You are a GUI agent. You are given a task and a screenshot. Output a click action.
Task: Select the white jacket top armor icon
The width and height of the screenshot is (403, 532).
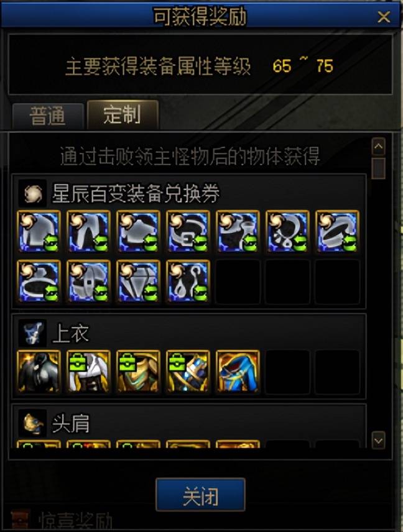[x=88, y=372]
